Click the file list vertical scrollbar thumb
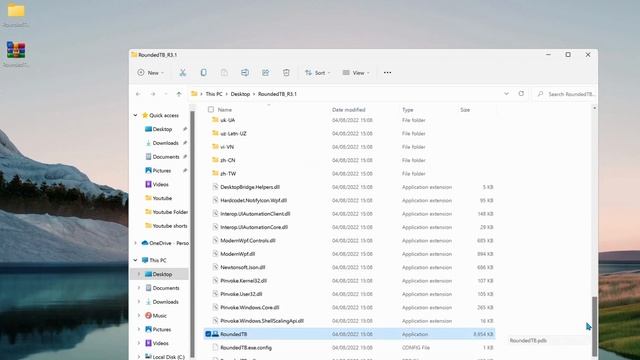This screenshot has height=360, width=640. [x=594, y=326]
